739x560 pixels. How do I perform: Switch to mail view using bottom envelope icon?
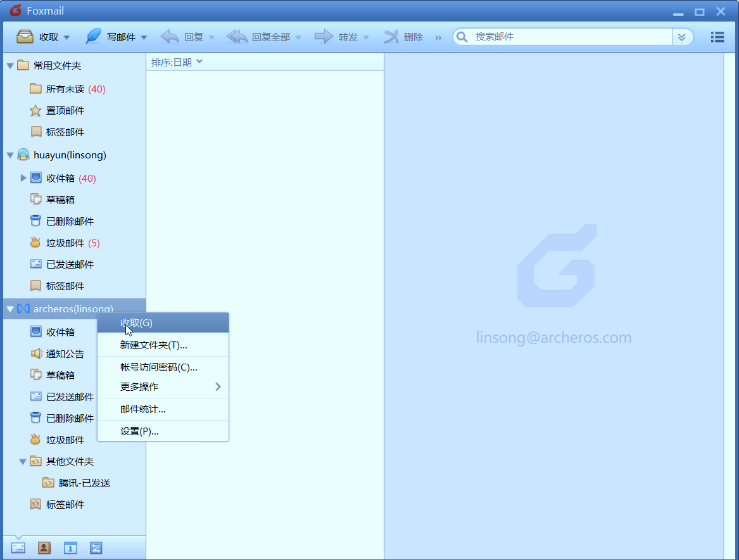click(x=18, y=547)
